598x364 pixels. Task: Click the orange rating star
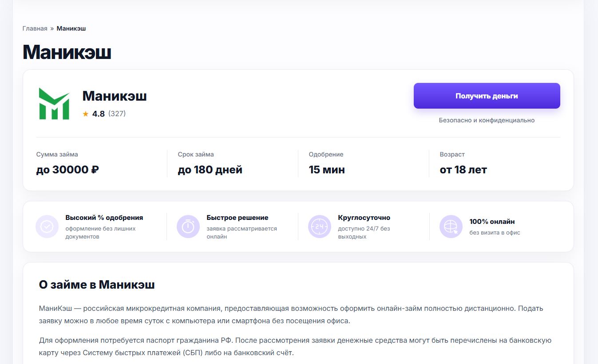(x=86, y=114)
